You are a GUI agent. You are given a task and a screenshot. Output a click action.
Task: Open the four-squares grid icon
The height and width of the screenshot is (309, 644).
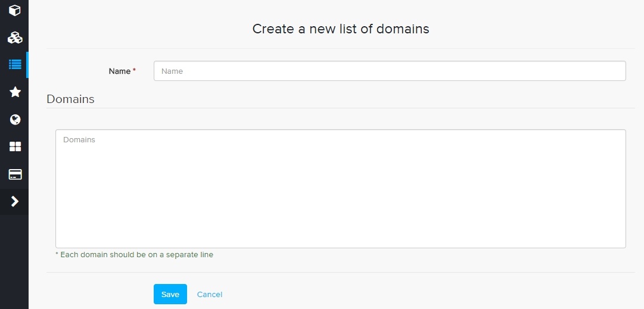[15, 146]
